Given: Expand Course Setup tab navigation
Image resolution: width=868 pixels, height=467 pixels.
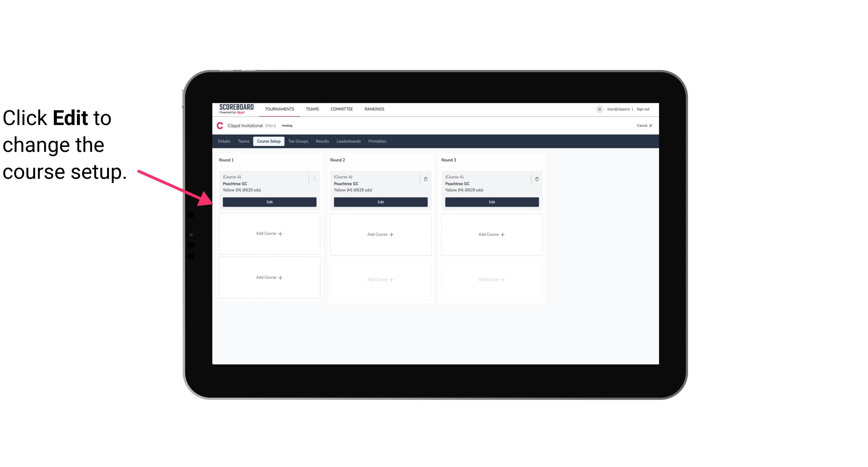Looking at the screenshot, I should pyautogui.click(x=268, y=141).
